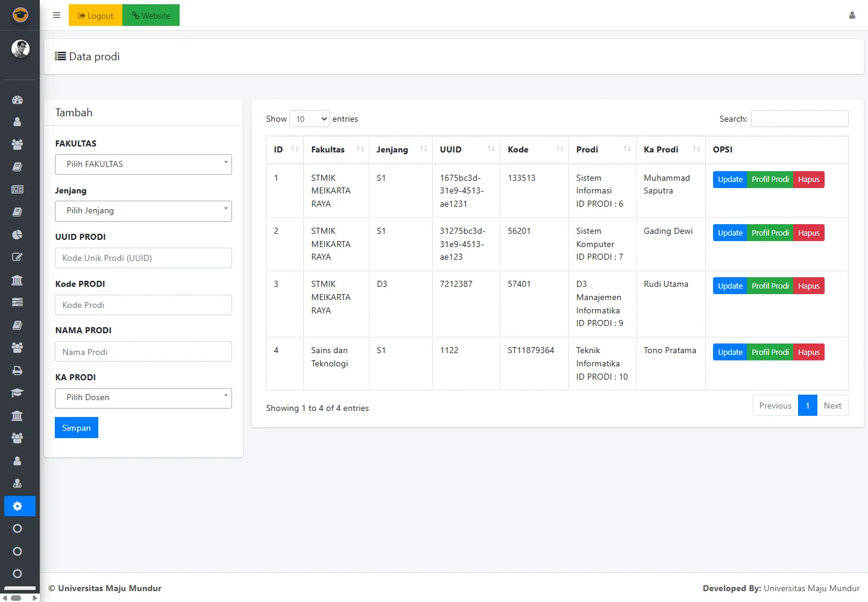Screen dimensions: 868x602
Task: Click the sidebar horizontal scrollbar thumb
Action: coord(16,598)
